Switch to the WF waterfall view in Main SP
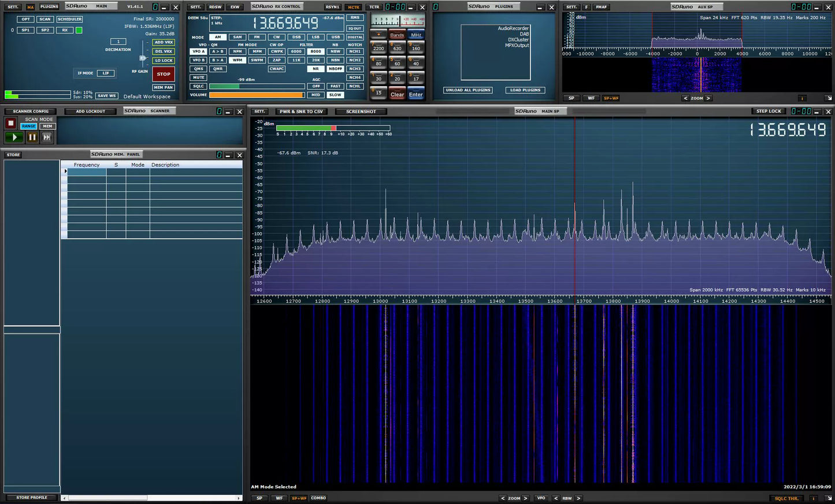 pyautogui.click(x=279, y=498)
